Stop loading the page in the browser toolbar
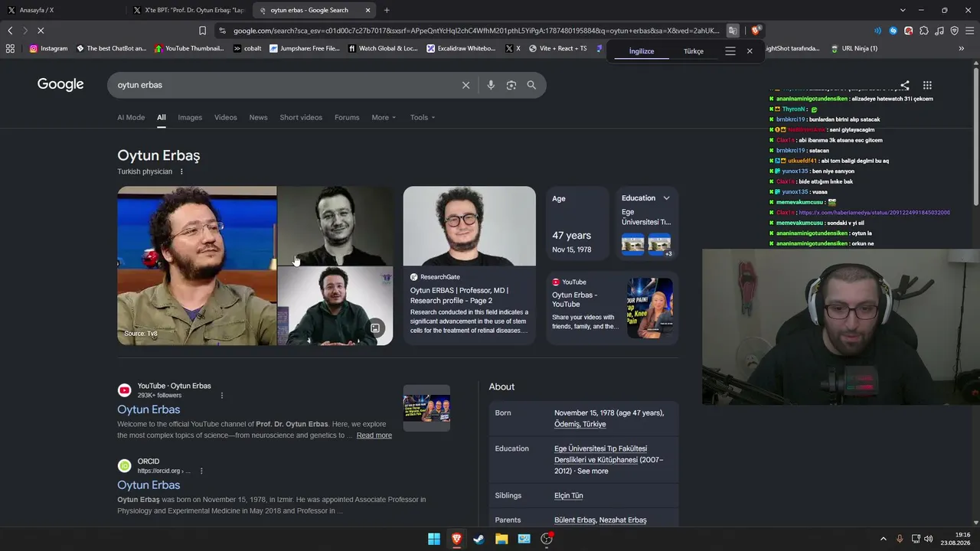Image resolution: width=980 pixels, height=551 pixels. 41,31
